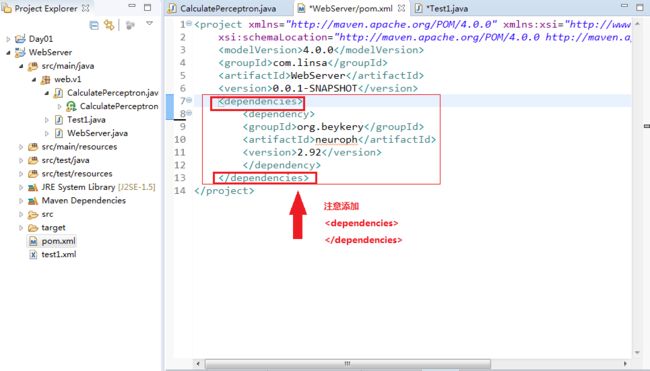Minimize the editor area
The width and height of the screenshot is (650, 371).
(x=624, y=6)
